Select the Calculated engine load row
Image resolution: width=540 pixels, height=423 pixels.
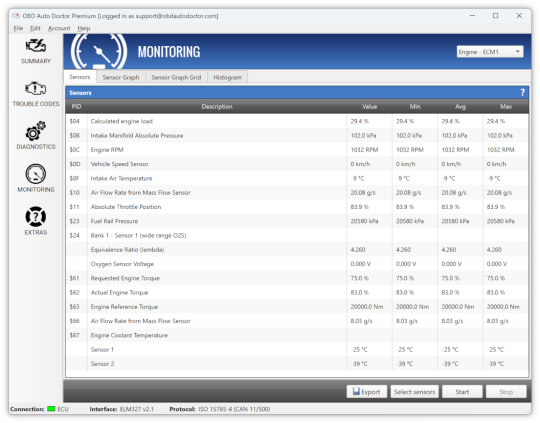click(x=297, y=121)
